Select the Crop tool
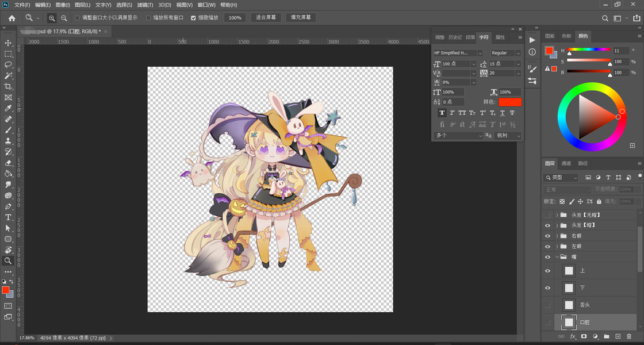 [8, 87]
